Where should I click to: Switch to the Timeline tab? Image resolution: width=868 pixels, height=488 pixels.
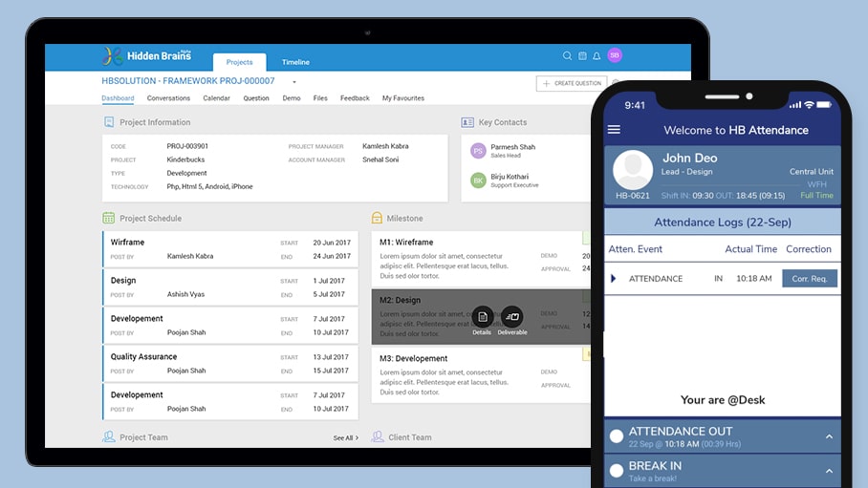(x=295, y=62)
